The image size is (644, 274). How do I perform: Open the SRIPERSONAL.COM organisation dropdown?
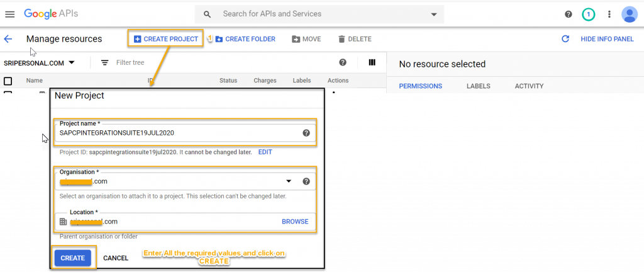[39, 63]
